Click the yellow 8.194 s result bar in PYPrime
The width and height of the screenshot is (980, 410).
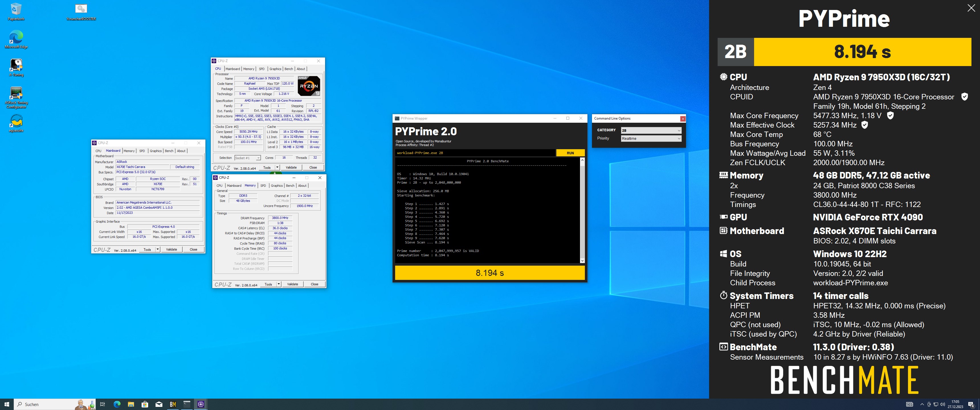click(490, 273)
